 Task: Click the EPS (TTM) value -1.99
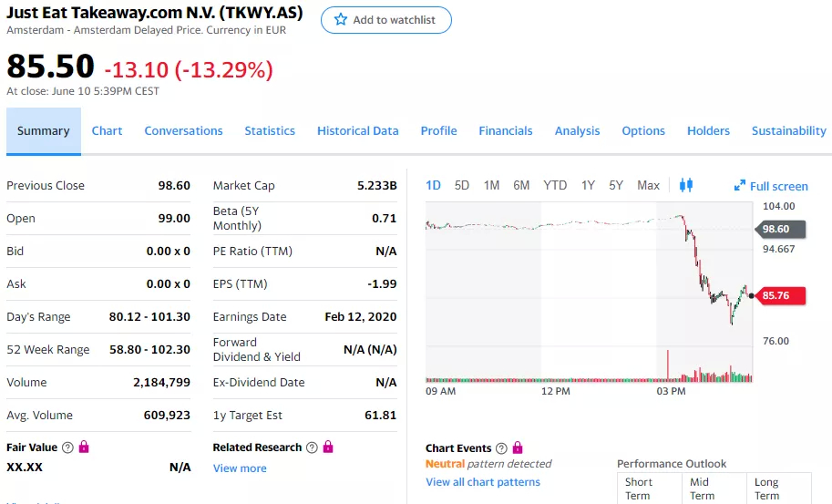tap(382, 283)
